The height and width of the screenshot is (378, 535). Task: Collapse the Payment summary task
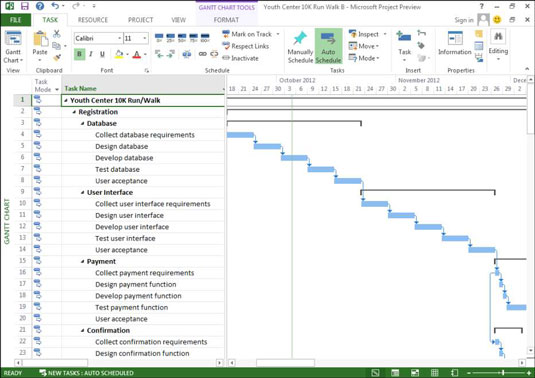click(x=83, y=262)
